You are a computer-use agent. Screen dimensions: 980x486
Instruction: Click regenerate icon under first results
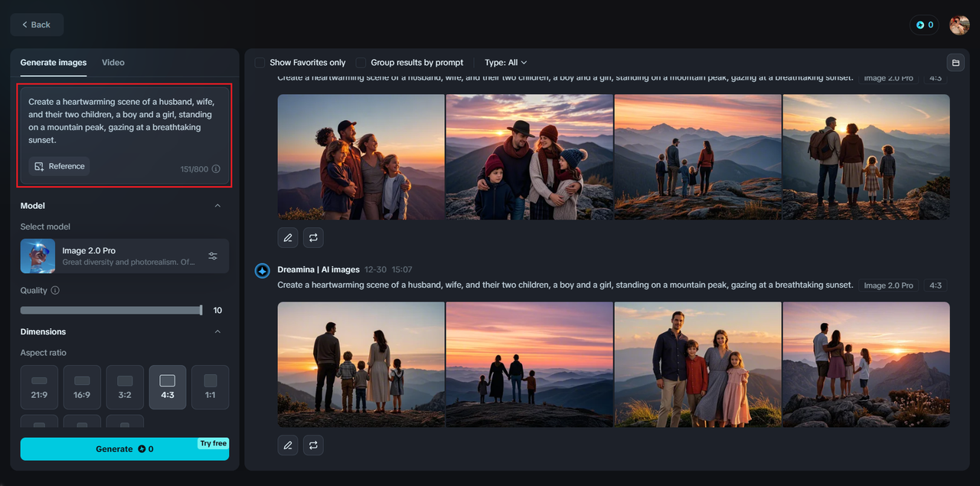[x=313, y=238]
